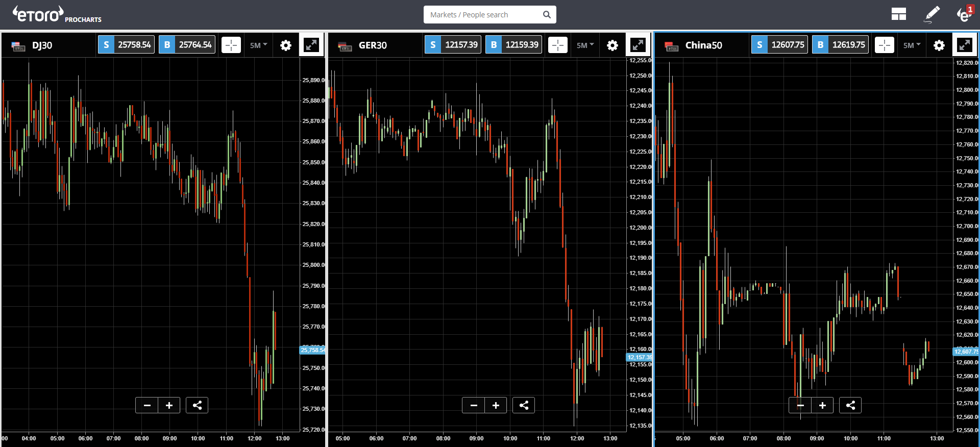Open the 5M timeframe dropdown for GER30
980x447 pixels.
(585, 45)
